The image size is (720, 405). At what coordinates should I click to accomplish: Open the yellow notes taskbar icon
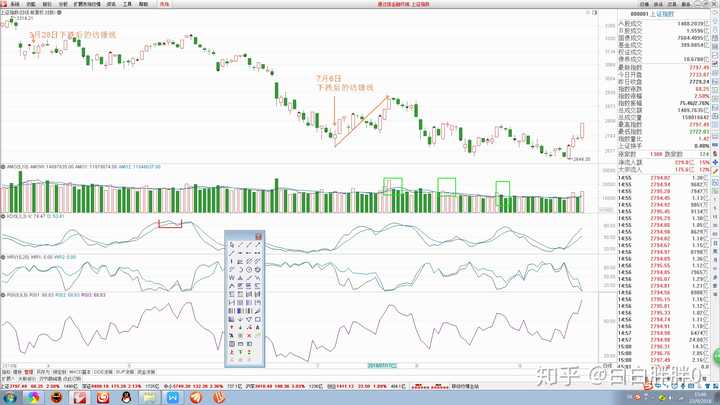[x=150, y=398]
